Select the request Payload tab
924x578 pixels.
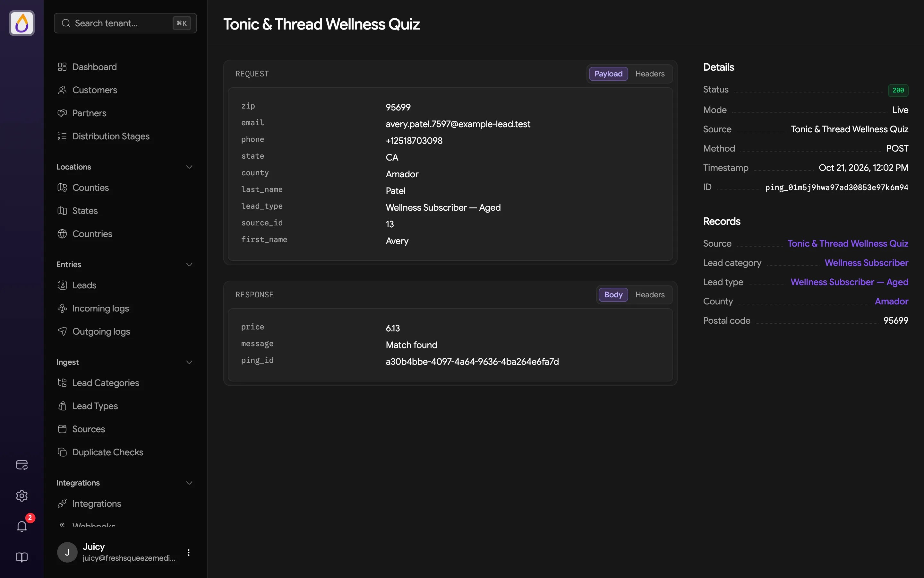(608, 74)
